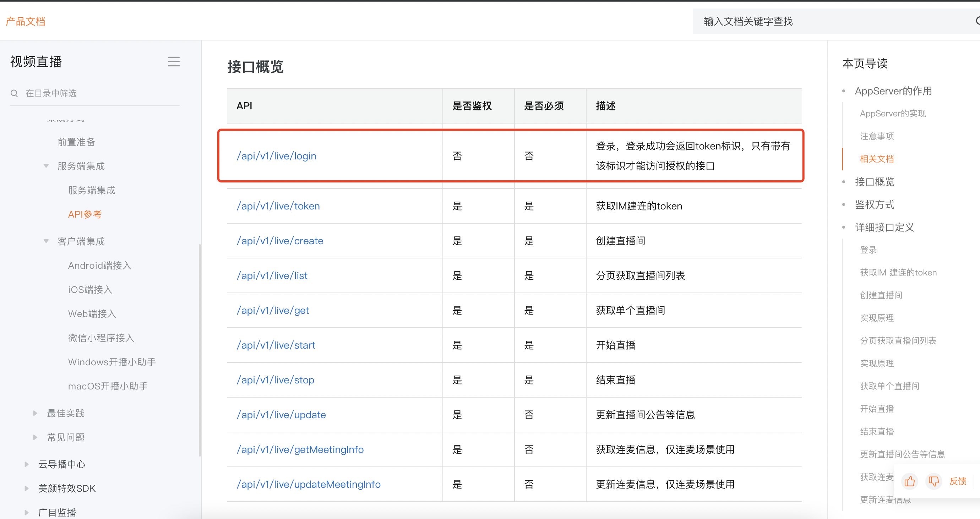Image resolution: width=980 pixels, height=519 pixels.
Task: Jump to 创建直播间 in page guide
Action: [x=881, y=295]
